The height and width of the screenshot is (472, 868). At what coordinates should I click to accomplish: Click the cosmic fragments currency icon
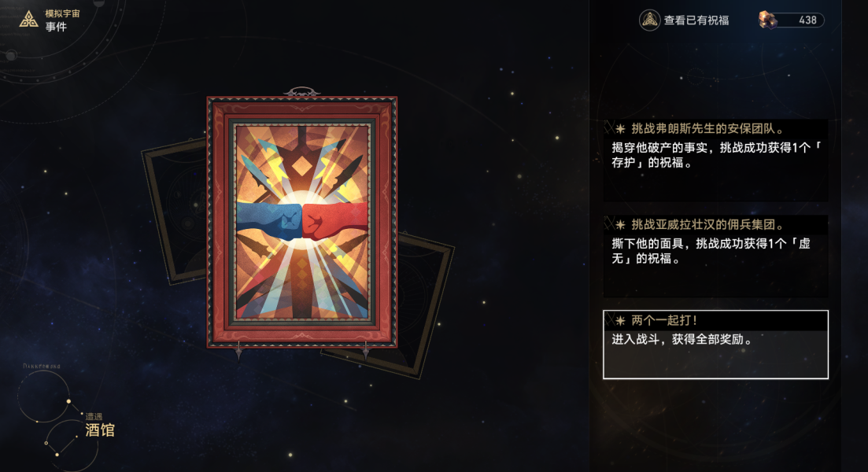768,20
